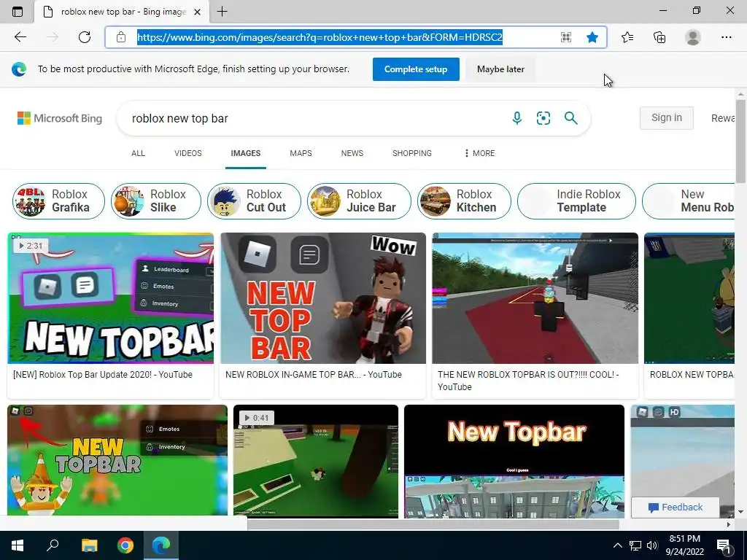Screen dimensions: 747x560
Task: Open the Feedback button
Action: tap(675, 507)
